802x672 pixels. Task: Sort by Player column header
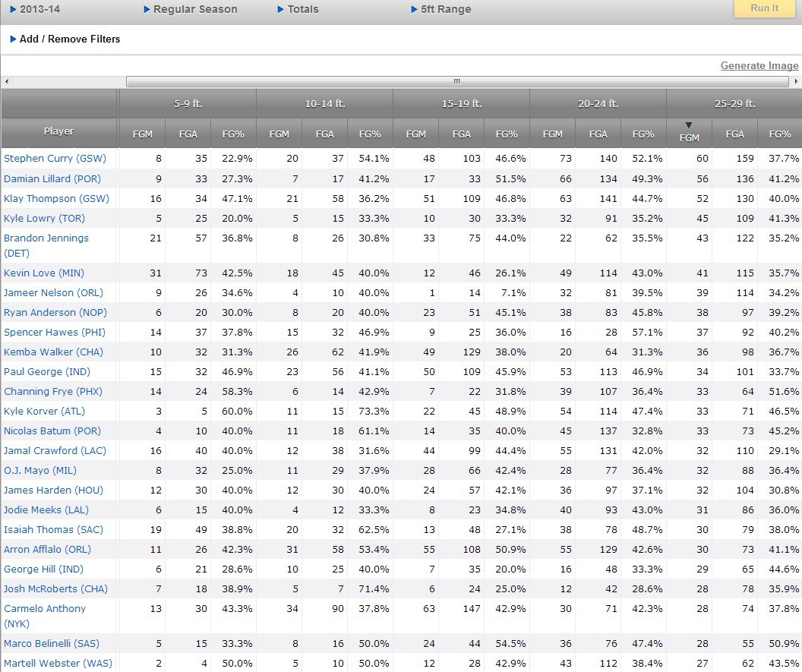[58, 131]
